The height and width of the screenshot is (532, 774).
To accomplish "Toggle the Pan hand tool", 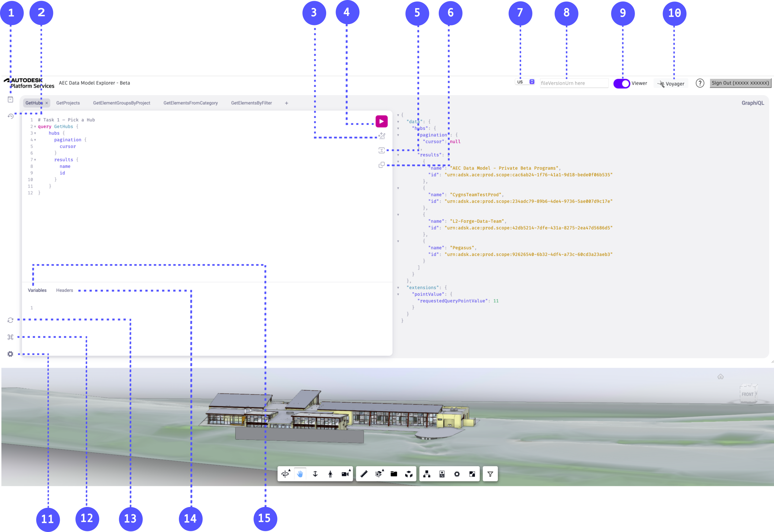I will pos(300,474).
